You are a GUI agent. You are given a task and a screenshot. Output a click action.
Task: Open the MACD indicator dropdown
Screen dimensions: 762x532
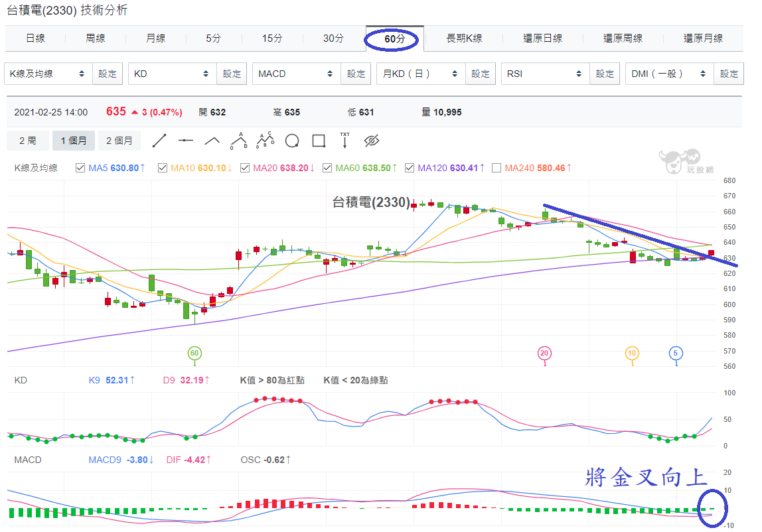[297, 74]
